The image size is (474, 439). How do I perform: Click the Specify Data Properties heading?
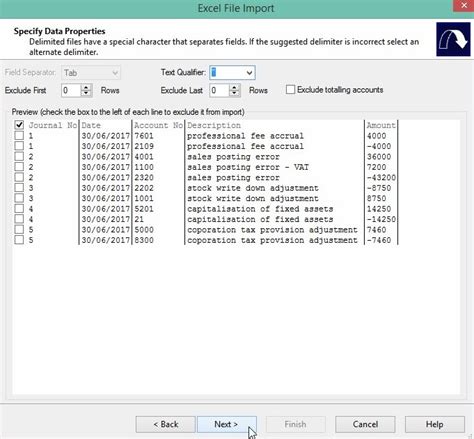click(x=59, y=31)
